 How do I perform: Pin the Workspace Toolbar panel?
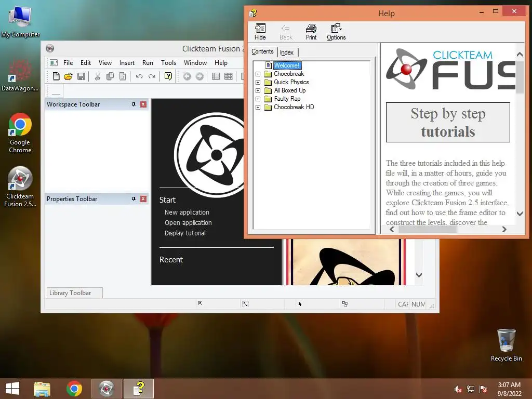134,104
